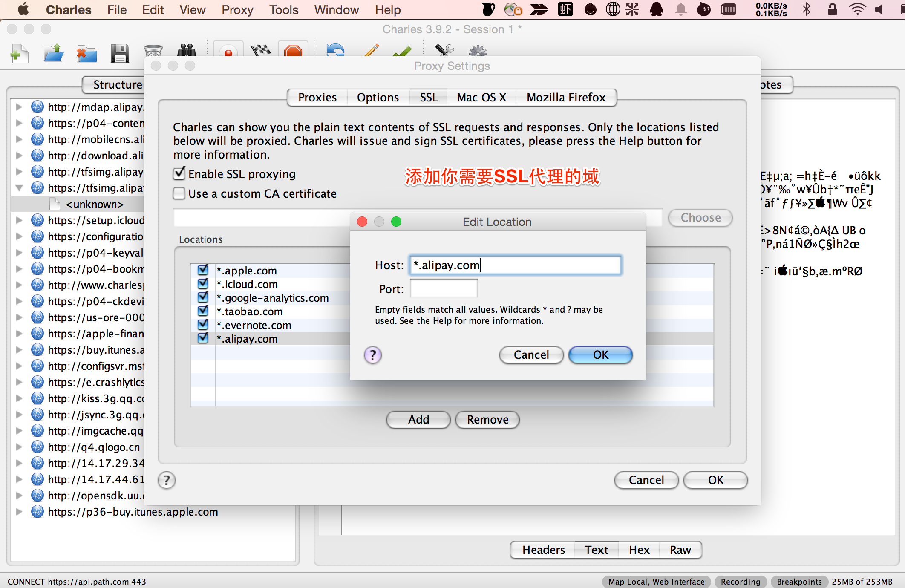Open the Proxy menu

click(x=237, y=9)
